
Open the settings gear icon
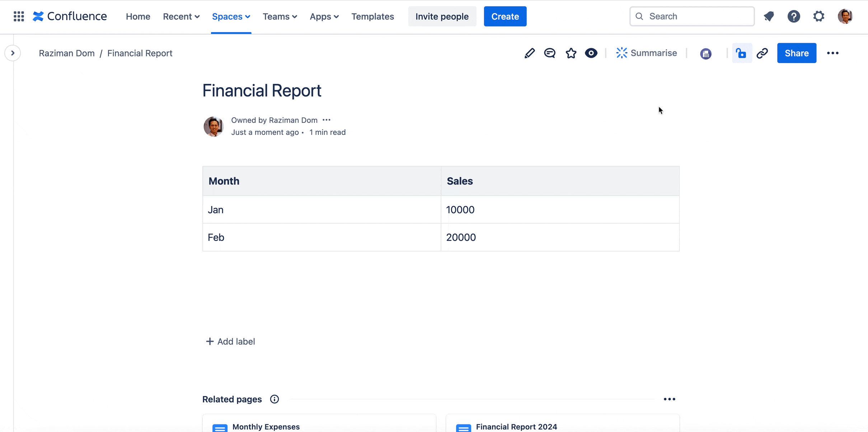pos(819,17)
